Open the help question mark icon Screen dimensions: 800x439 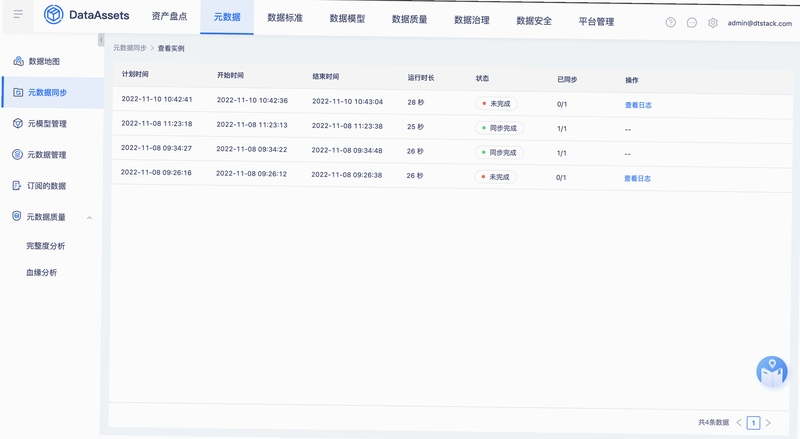click(x=670, y=22)
